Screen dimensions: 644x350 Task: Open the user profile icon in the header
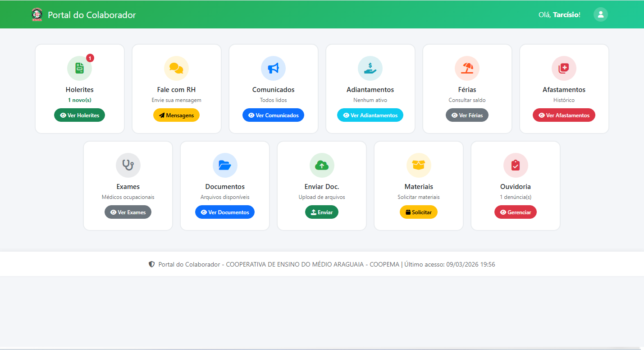click(x=601, y=14)
